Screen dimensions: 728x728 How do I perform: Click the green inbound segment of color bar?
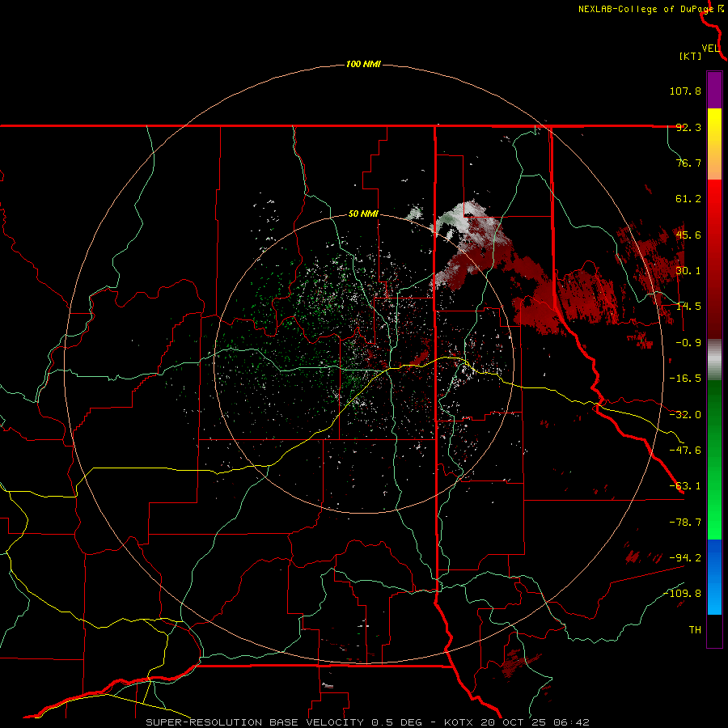click(x=714, y=459)
